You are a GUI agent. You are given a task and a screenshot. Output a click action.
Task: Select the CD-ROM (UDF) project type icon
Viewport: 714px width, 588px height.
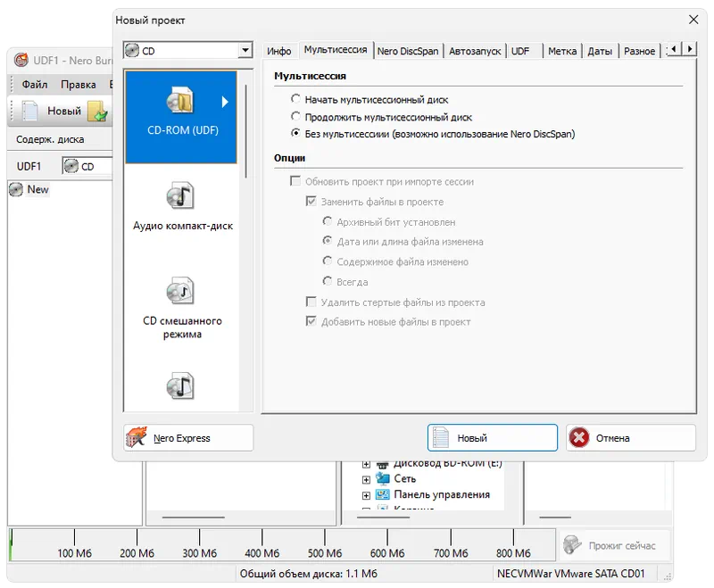tap(180, 100)
